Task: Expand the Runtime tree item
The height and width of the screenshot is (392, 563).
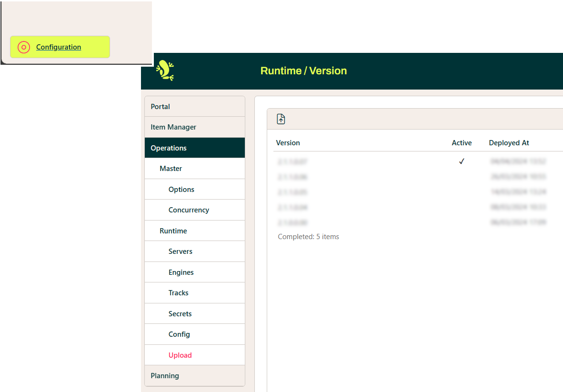Action: 173,231
